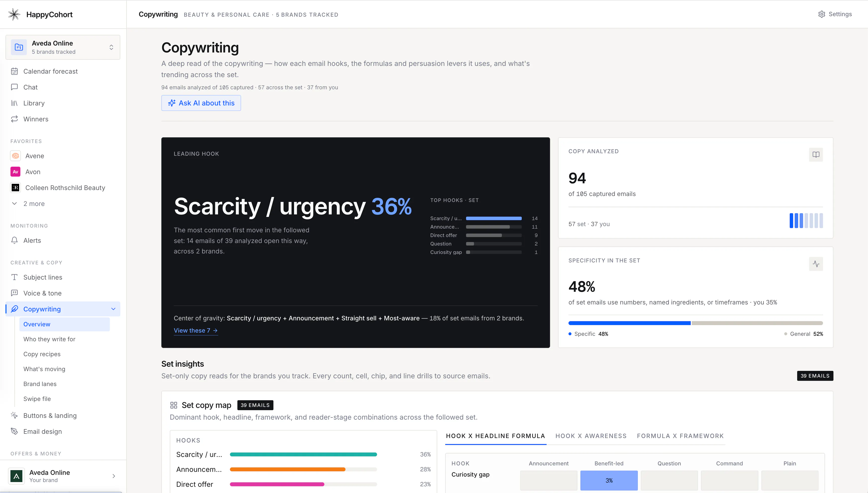868x493 pixels.
Task: Click the Alerts bell icon
Action: pos(14,240)
